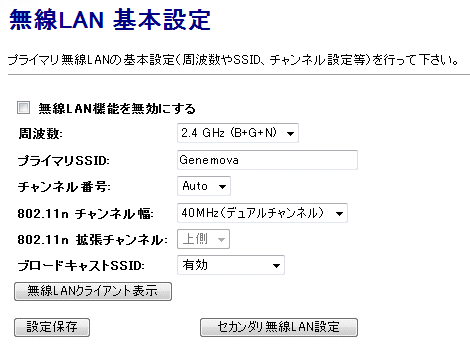Open the ブロードキャストSSID 有効 dropdown

(231, 265)
